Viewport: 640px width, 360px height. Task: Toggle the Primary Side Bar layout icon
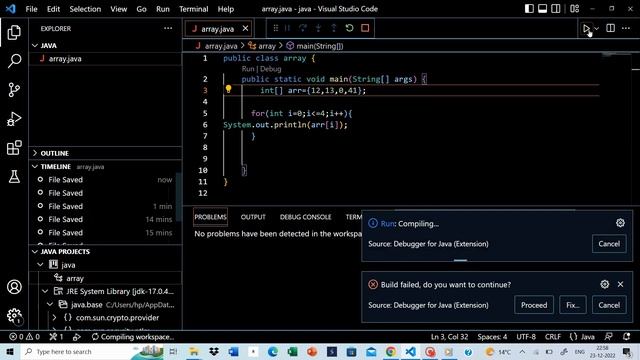529,9
